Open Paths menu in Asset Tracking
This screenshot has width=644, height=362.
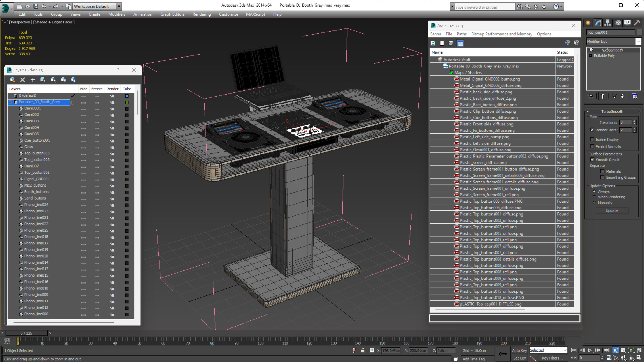pyautogui.click(x=462, y=34)
